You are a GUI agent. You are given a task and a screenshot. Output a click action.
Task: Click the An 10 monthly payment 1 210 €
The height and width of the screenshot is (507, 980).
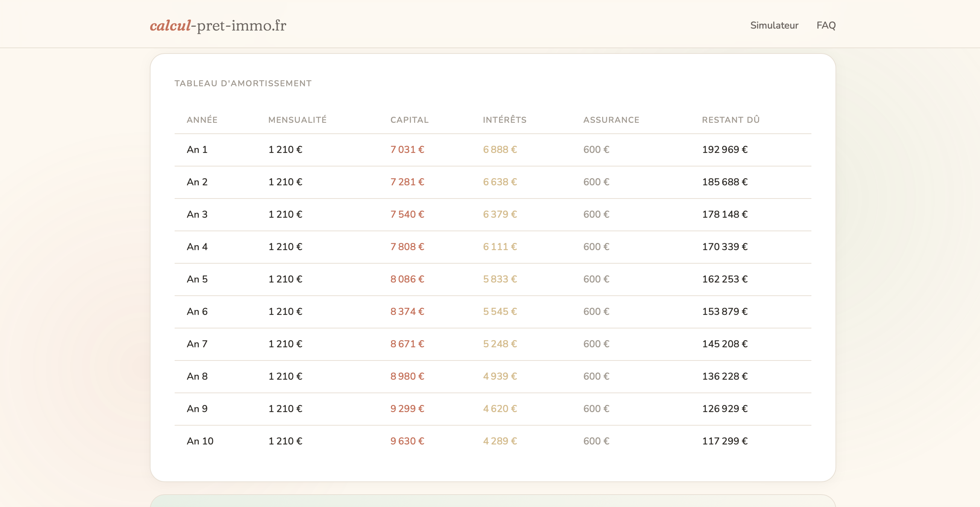pyautogui.click(x=285, y=441)
